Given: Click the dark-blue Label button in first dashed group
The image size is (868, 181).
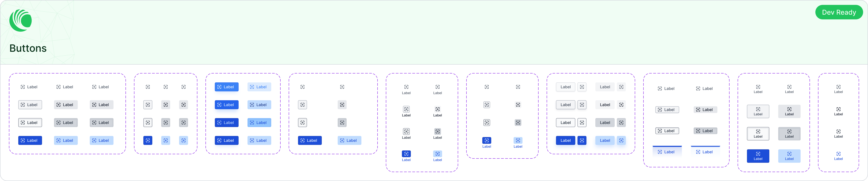Looking at the screenshot, I should coord(30,140).
